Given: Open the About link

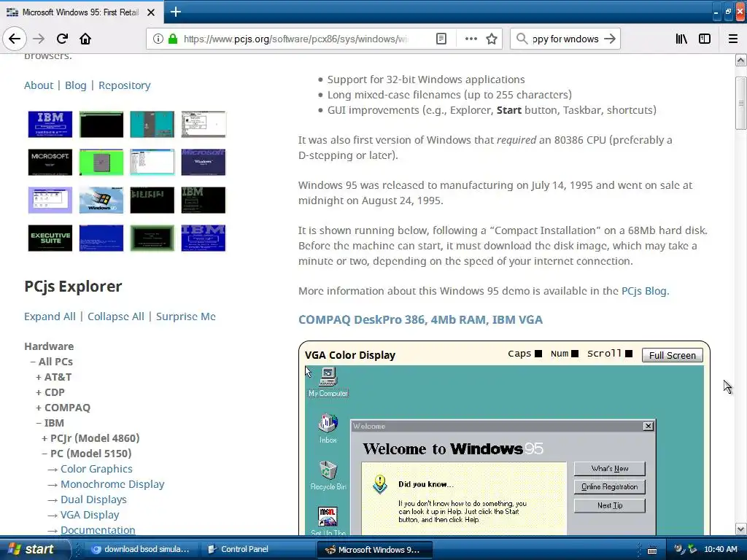Looking at the screenshot, I should coord(39,85).
